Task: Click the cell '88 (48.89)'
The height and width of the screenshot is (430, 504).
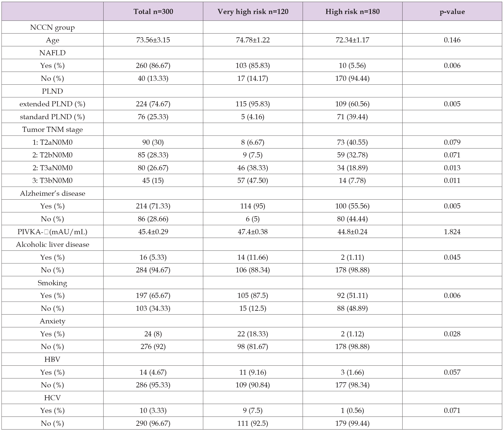Action: pyautogui.click(x=353, y=308)
